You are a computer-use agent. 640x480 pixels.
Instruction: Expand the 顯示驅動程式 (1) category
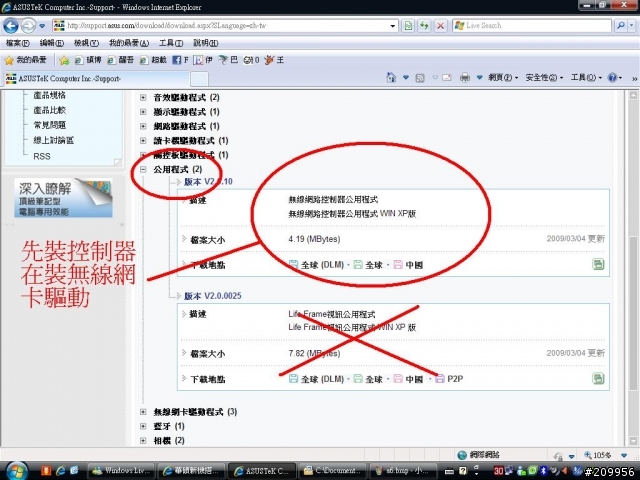[143, 112]
